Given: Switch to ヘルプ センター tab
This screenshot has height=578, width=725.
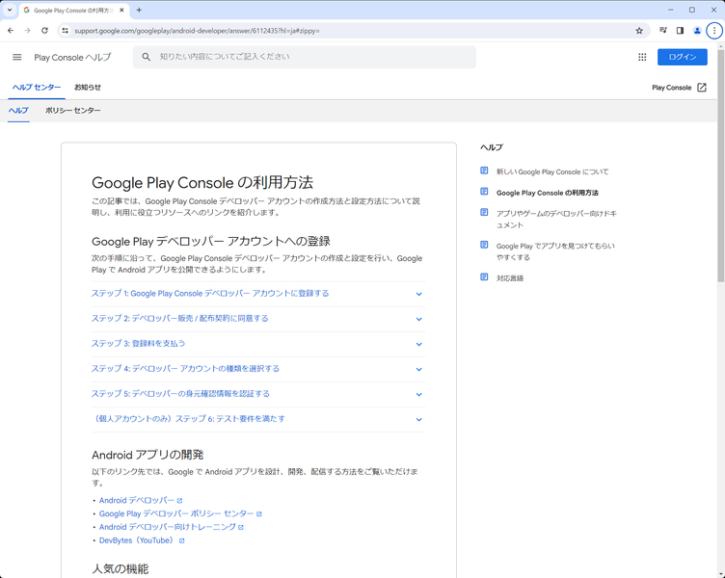Looking at the screenshot, I should click(37, 87).
